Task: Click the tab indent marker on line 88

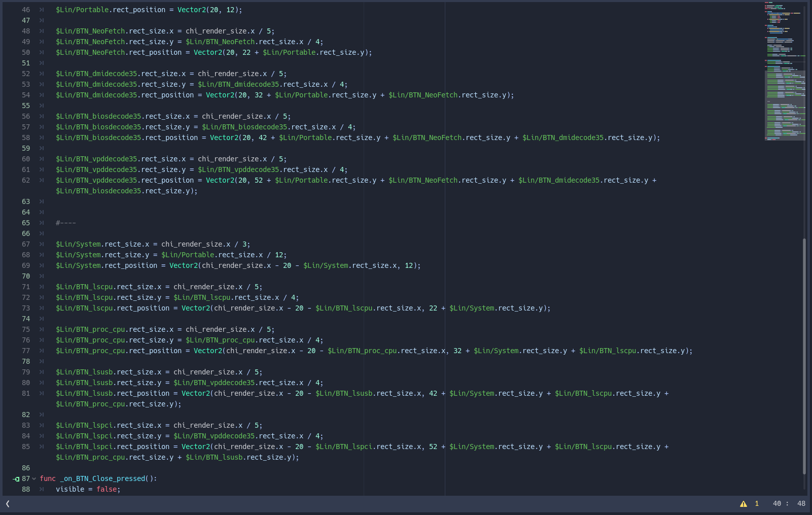Action: [42, 489]
